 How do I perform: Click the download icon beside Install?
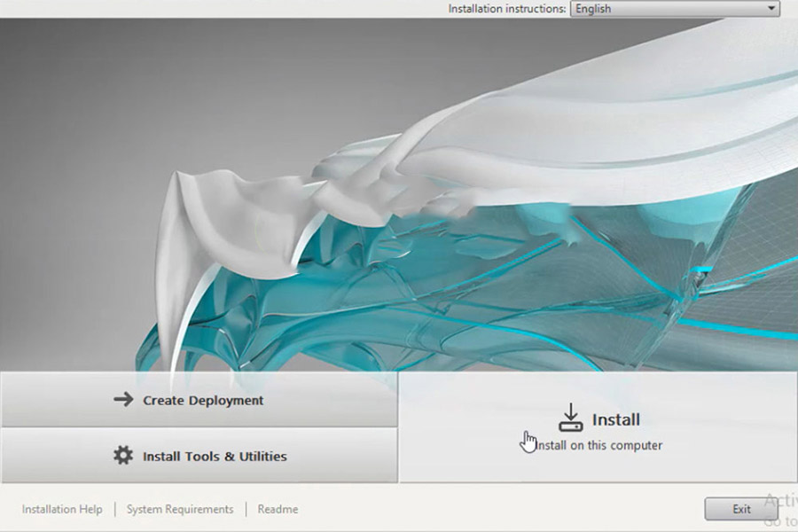pyautogui.click(x=571, y=418)
